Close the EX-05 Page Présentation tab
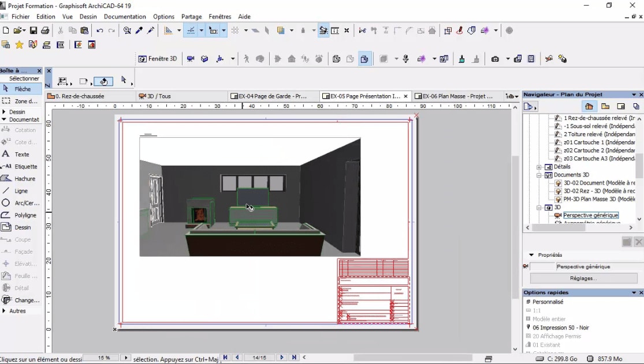Viewport: 644px width, 364px height. point(406,96)
